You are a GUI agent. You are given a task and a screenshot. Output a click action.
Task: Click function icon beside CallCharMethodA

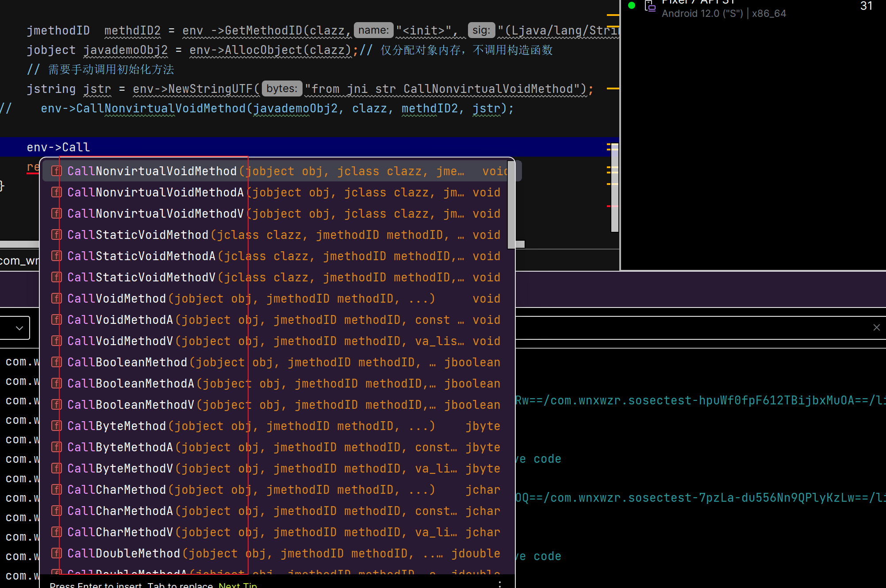pos(56,511)
